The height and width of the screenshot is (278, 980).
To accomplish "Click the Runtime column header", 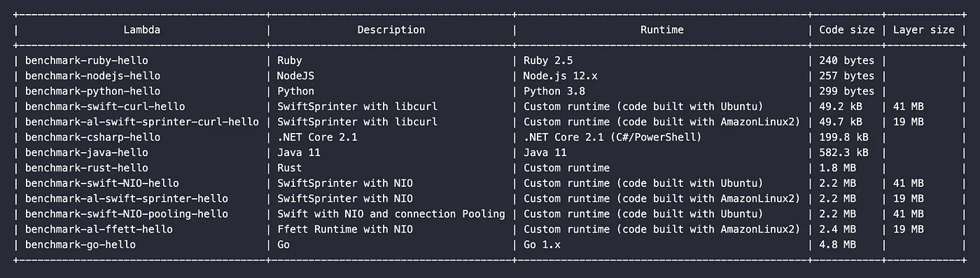I will coord(662,30).
